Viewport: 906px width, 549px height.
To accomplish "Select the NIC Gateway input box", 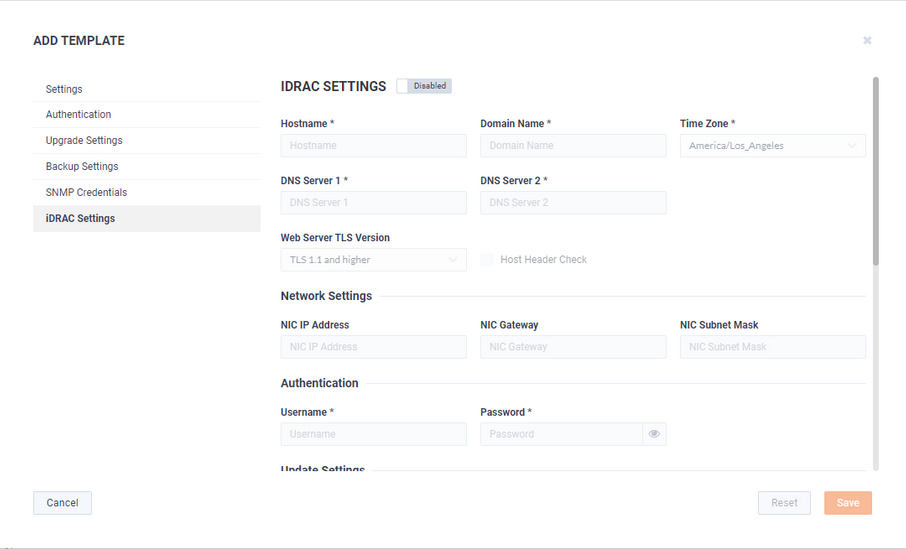I will 573,347.
